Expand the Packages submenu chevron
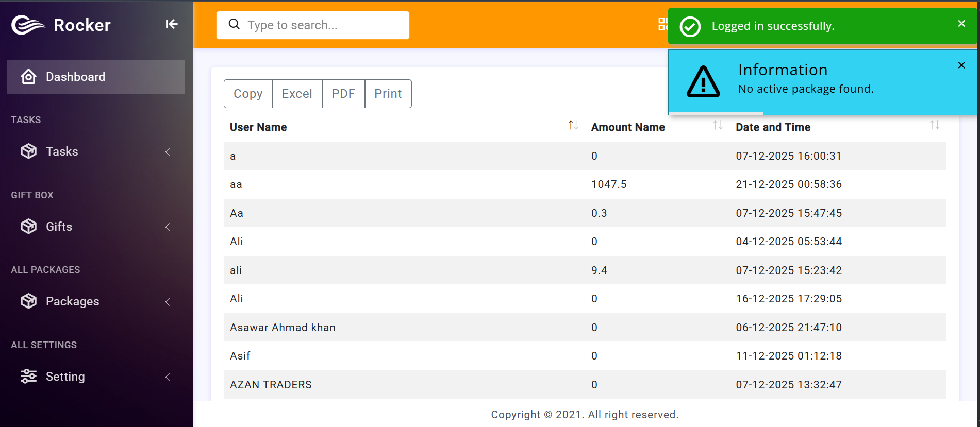 point(168,302)
